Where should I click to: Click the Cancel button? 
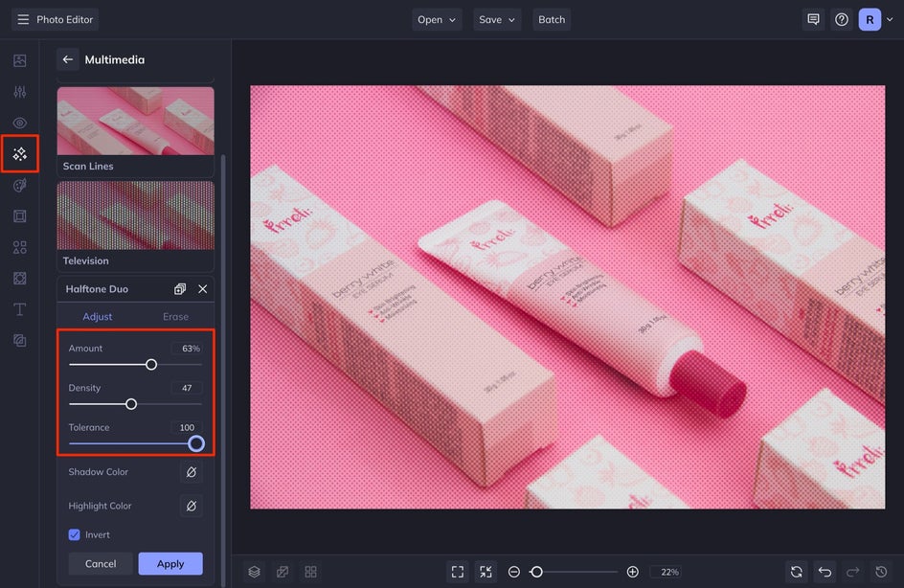[x=101, y=563]
